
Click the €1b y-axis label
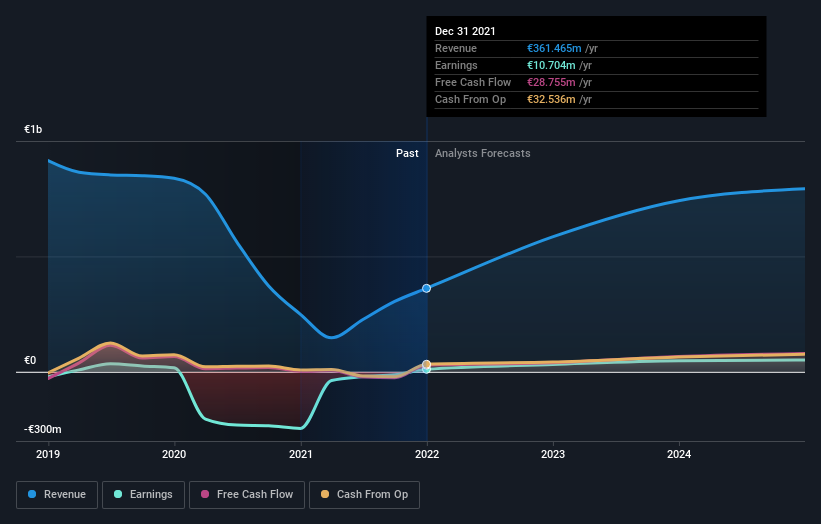tap(33, 129)
